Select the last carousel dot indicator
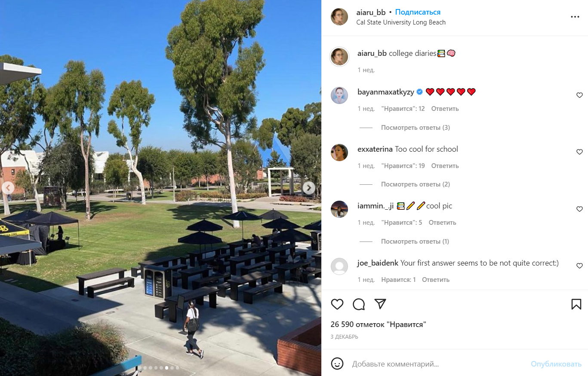Image resolution: width=588 pixels, height=376 pixels. click(x=177, y=368)
